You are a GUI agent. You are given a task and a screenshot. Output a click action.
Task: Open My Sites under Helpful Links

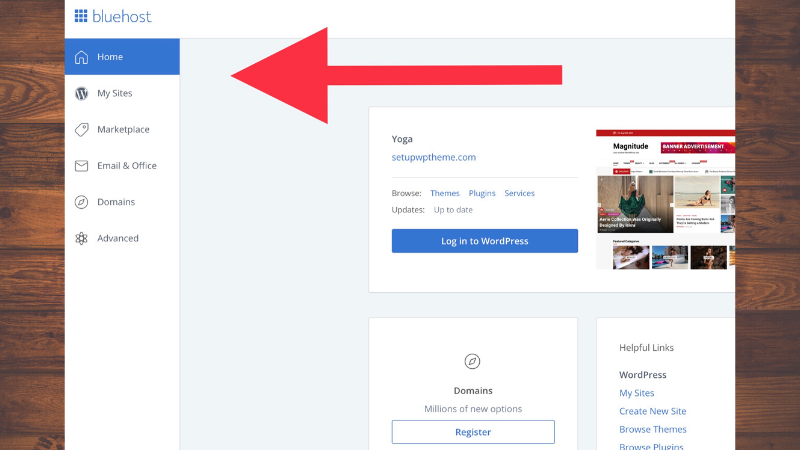click(x=636, y=393)
